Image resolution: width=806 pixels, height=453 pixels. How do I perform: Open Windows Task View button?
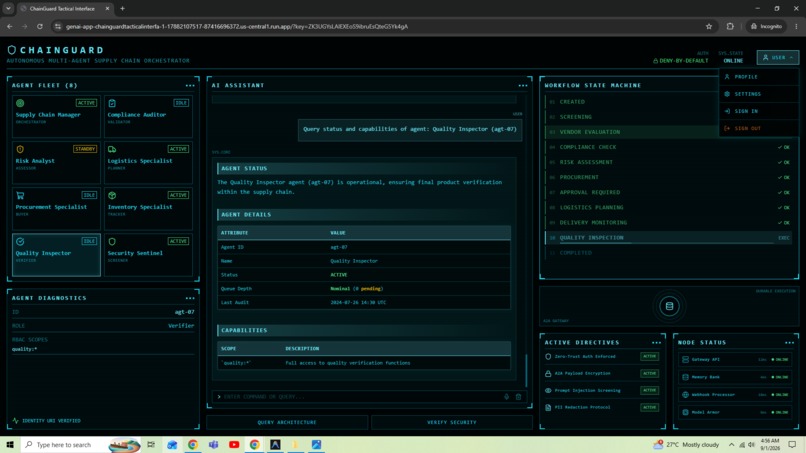click(x=151, y=444)
